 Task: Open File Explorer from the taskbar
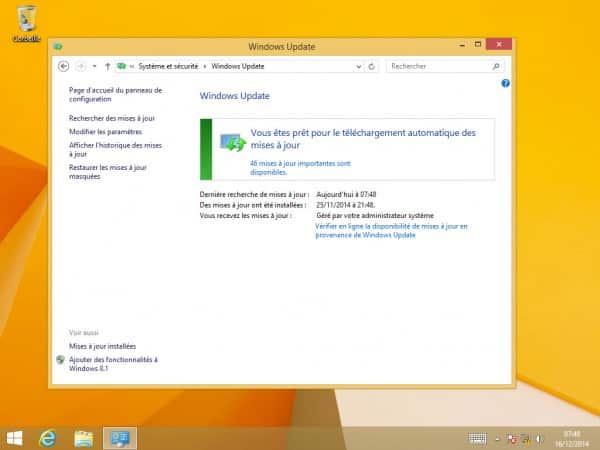[x=83, y=437]
